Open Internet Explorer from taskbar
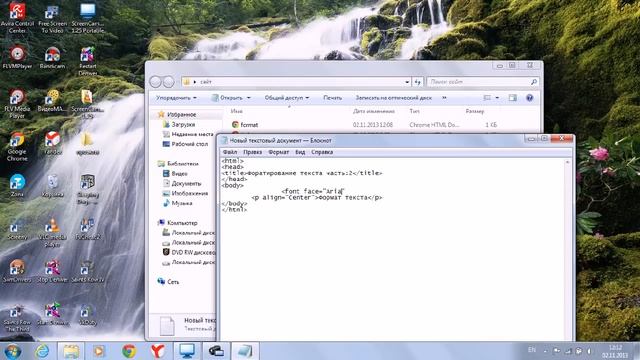 (x=42, y=351)
